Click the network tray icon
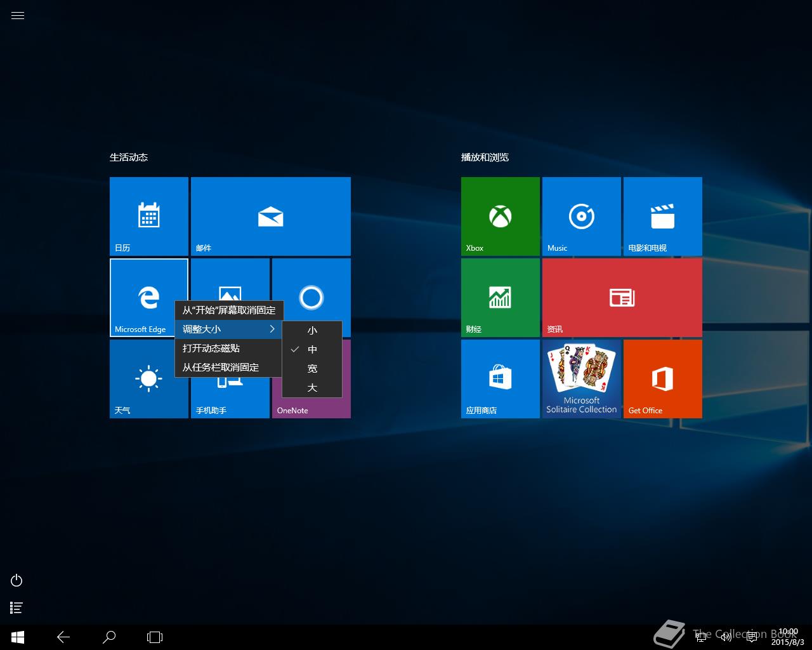Viewport: 812px width, 650px height. (701, 637)
